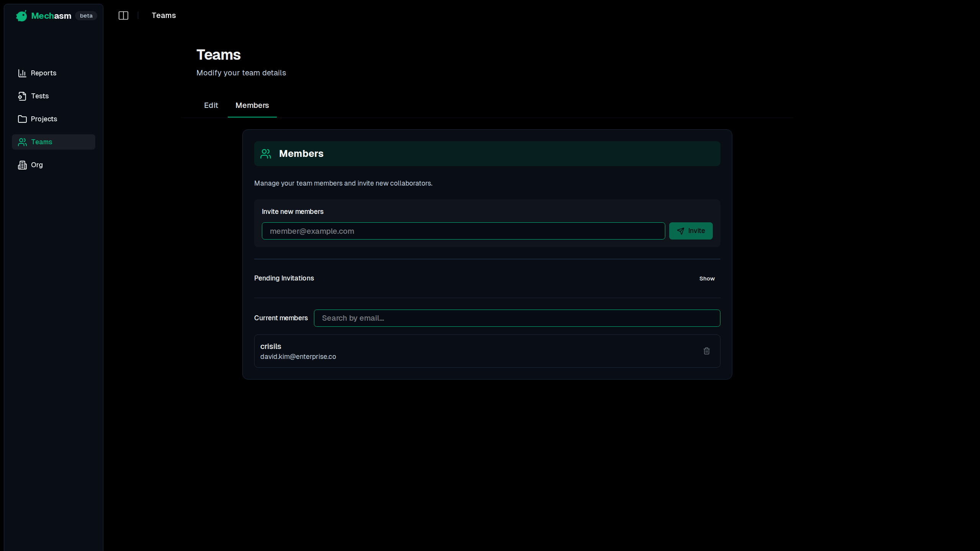Image resolution: width=980 pixels, height=551 pixels.
Task: Click the Members header group icon
Action: click(x=266, y=154)
